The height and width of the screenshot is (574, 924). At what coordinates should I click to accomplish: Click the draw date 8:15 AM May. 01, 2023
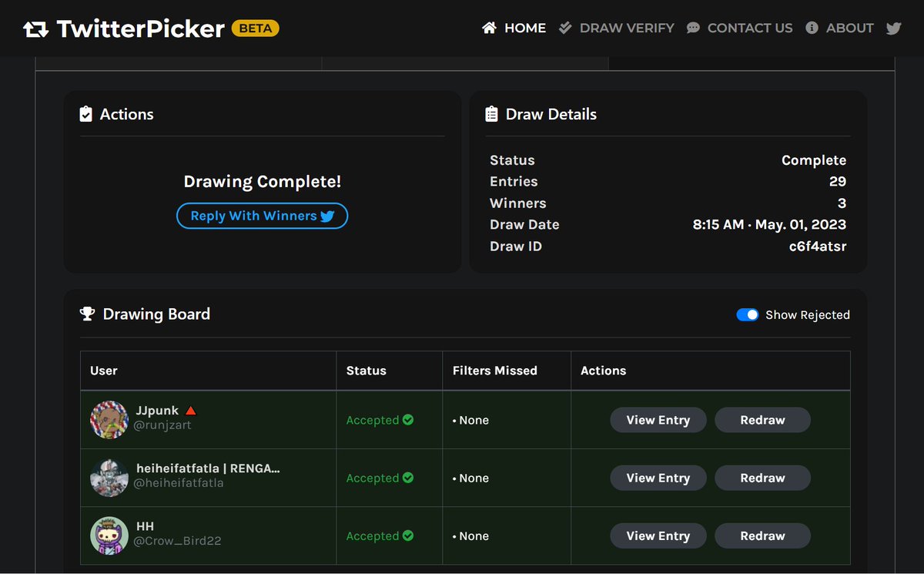click(769, 225)
